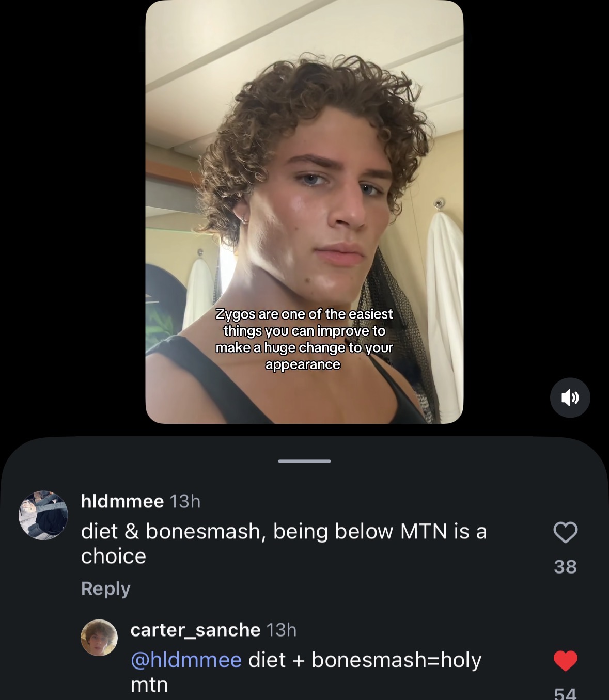Tap the black area left of the video
Image resolution: width=609 pixels, height=700 pixels.
pos(72,212)
